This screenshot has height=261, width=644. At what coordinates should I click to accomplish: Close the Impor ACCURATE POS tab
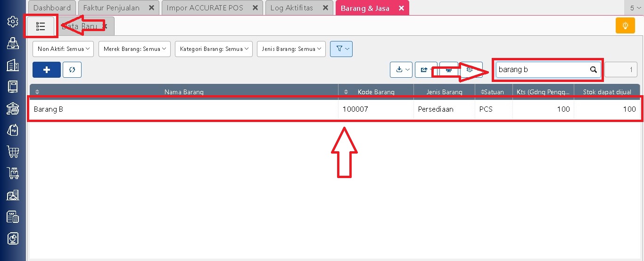[255, 8]
